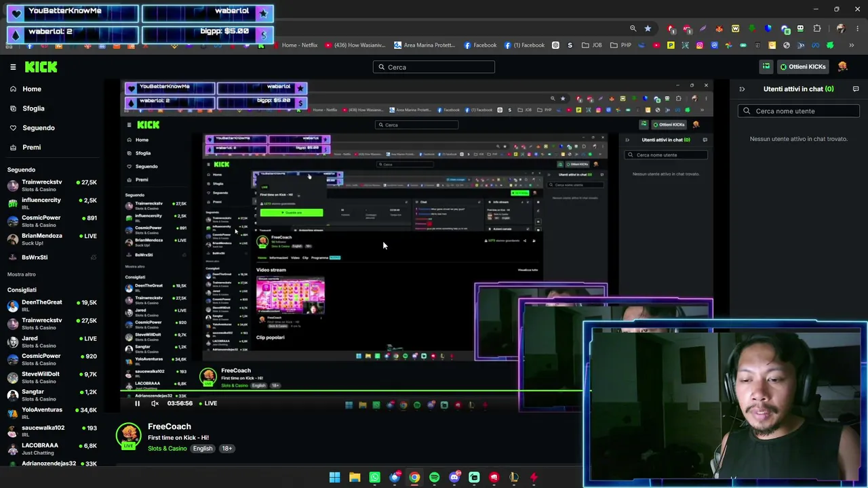868x488 pixels.
Task: Open the Kick hamburger sidebar menu
Action: (13, 66)
